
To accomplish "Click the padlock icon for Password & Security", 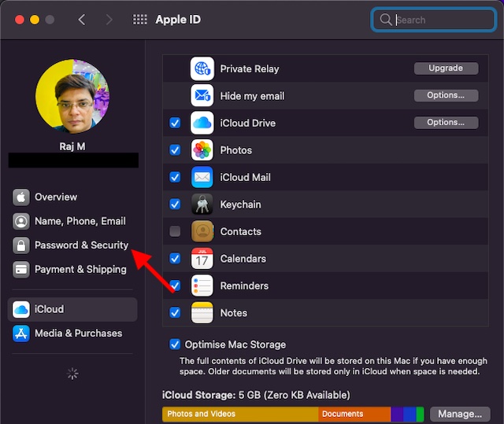I will pyautogui.click(x=21, y=245).
